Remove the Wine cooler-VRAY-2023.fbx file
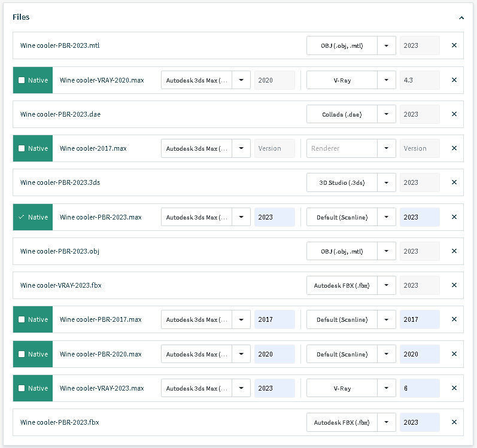 454,285
